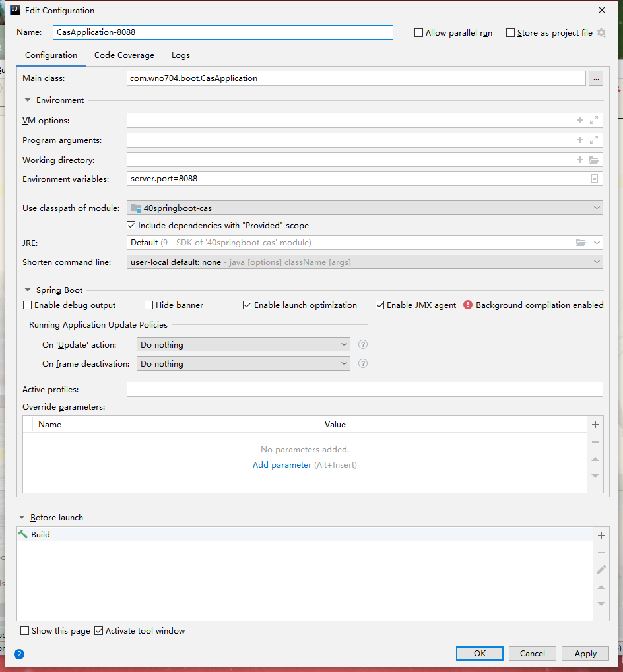623x672 pixels.
Task: Add a Before launch task with the plus icon
Action: point(601,535)
